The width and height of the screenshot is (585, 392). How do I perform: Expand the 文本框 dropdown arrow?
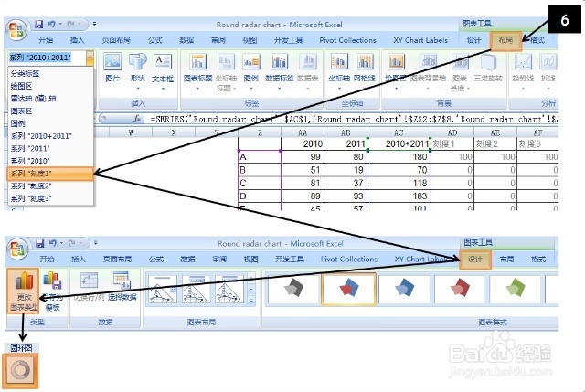point(163,89)
